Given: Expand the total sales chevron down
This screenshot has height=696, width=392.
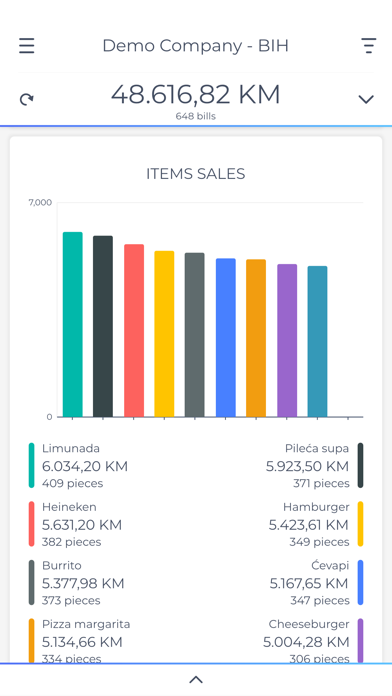Looking at the screenshot, I should [366, 99].
